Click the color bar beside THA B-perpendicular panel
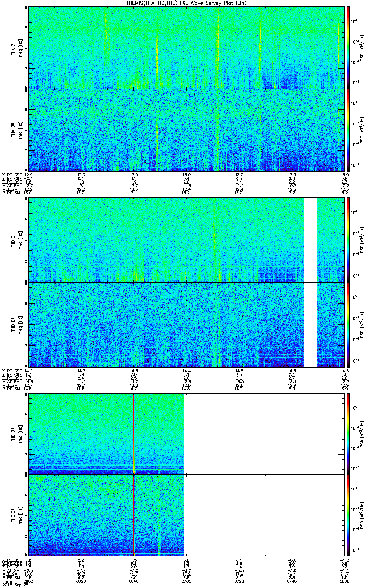Screen dimensions: 368x588 coord(348,48)
